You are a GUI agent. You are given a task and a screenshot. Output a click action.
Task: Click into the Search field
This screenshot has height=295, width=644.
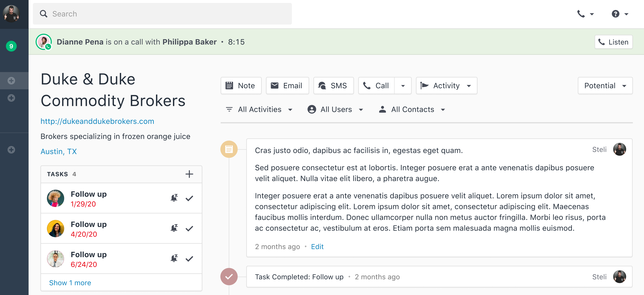(x=162, y=14)
